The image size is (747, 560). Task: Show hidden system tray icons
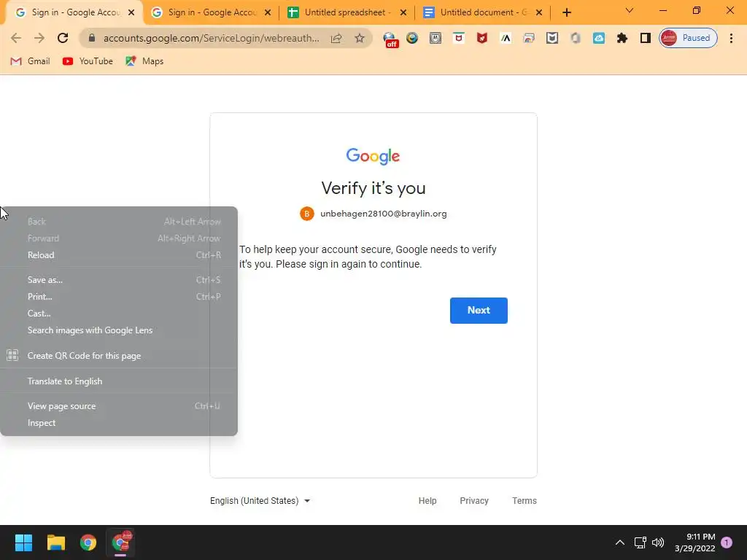tap(620, 542)
